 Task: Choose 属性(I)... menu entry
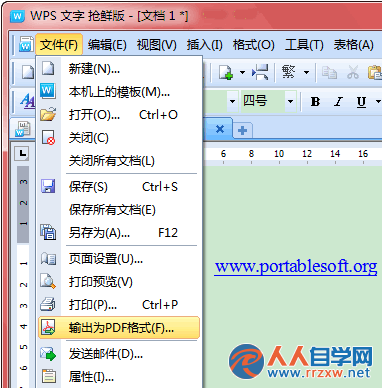coord(119,377)
